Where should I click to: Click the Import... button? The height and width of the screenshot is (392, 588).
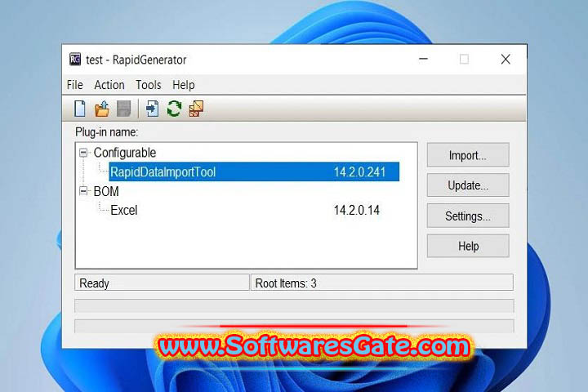468,155
